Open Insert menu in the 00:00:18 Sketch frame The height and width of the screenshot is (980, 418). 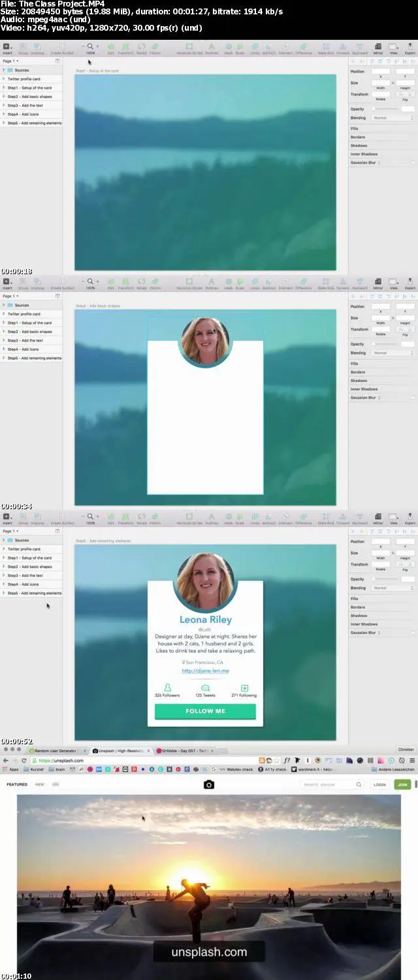[7, 47]
